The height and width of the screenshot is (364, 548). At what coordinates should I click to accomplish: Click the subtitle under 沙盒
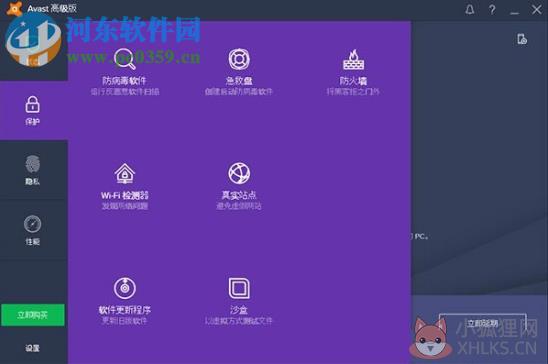click(239, 321)
